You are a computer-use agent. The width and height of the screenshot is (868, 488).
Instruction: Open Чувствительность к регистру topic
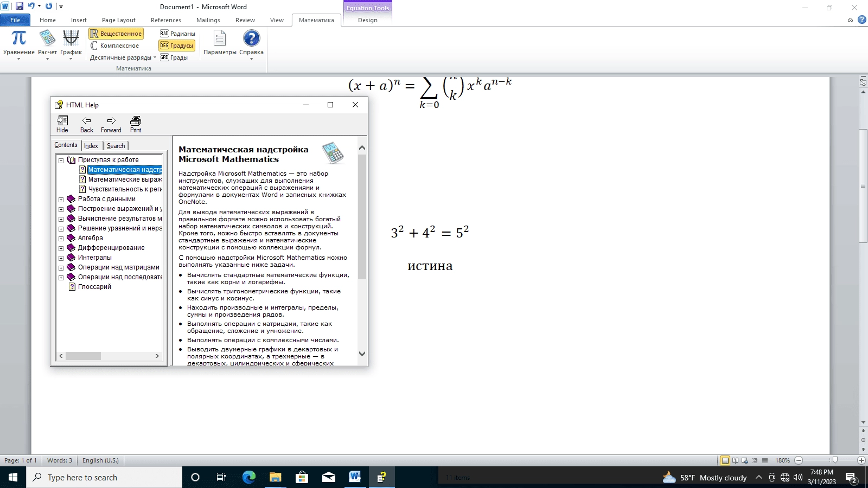point(125,189)
